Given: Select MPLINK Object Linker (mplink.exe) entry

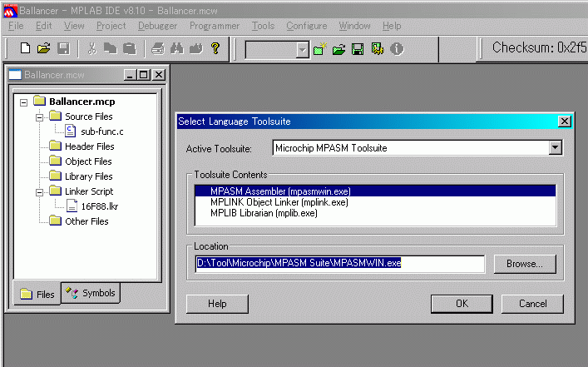Looking at the screenshot, I should [375, 202].
